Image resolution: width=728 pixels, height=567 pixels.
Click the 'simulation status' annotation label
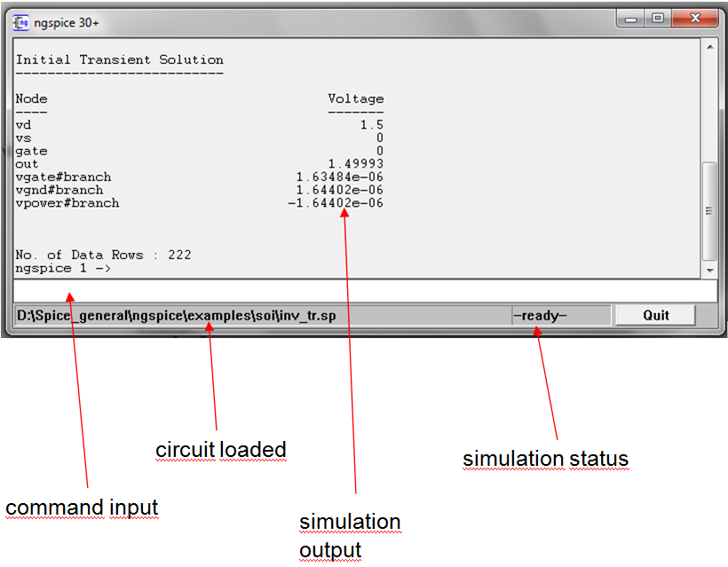point(545,459)
